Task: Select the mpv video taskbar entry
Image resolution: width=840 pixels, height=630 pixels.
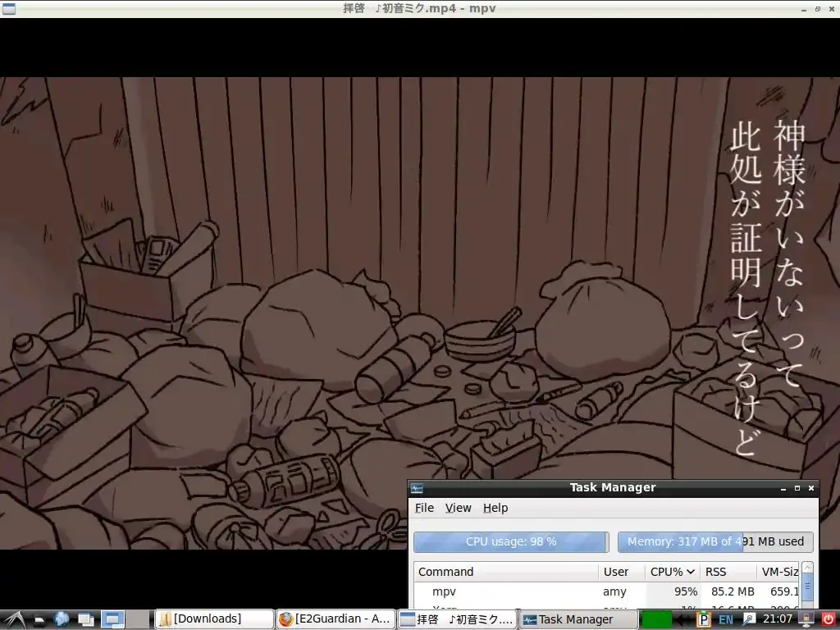Action: pyautogui.click(x=458, y=619)
